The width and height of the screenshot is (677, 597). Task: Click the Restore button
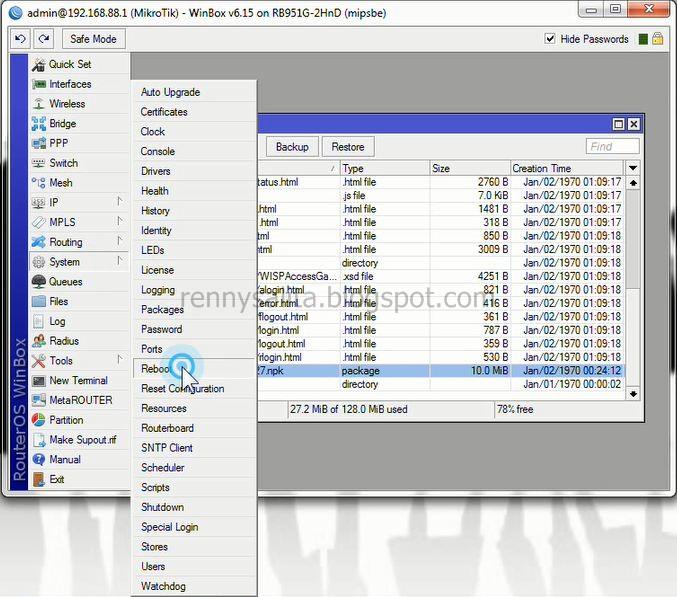click(x=348, y=147)
